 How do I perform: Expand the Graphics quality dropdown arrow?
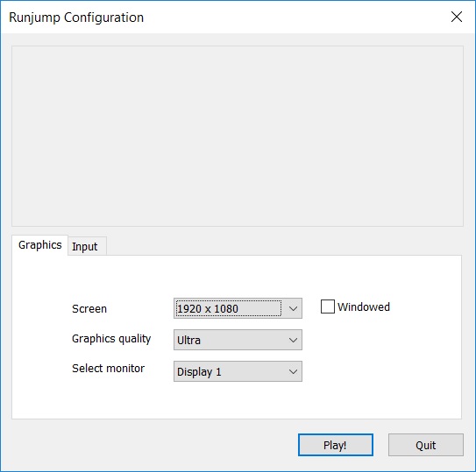pos(293,340)
